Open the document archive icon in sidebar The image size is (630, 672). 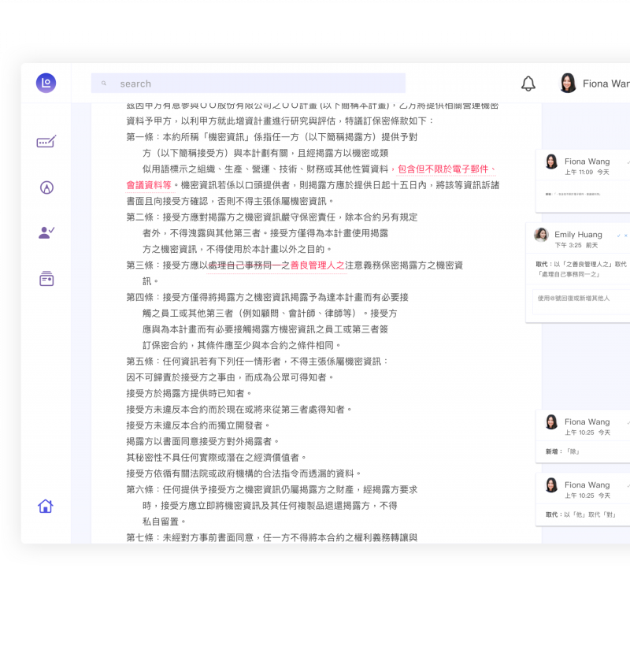[46, 278]
